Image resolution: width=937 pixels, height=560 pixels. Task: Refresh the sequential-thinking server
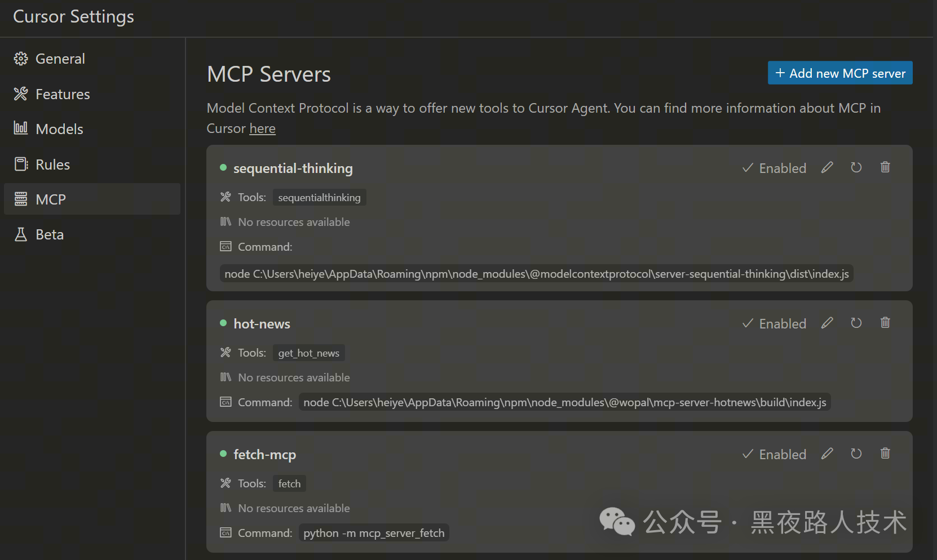click(x=856, y=167)
